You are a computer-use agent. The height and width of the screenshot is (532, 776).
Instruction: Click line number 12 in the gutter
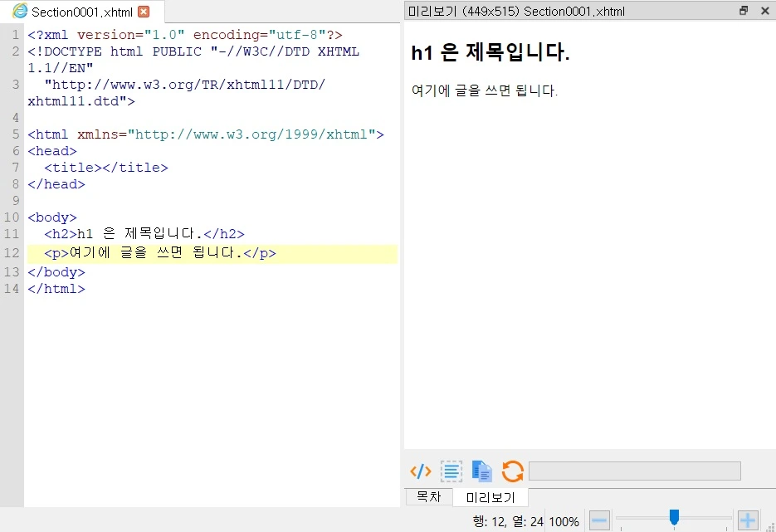point(12,253)
